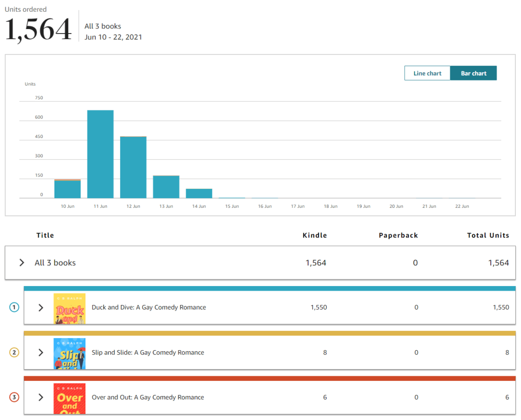Click the 12 Jun bar in chart

point(133,167)
